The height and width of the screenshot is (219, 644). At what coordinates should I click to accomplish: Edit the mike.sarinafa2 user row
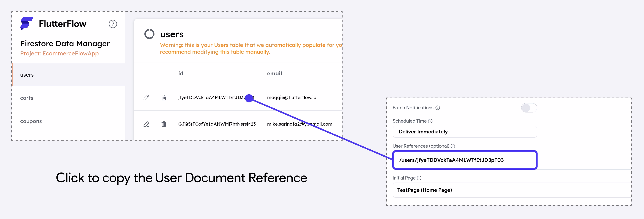tap(146, 124)
